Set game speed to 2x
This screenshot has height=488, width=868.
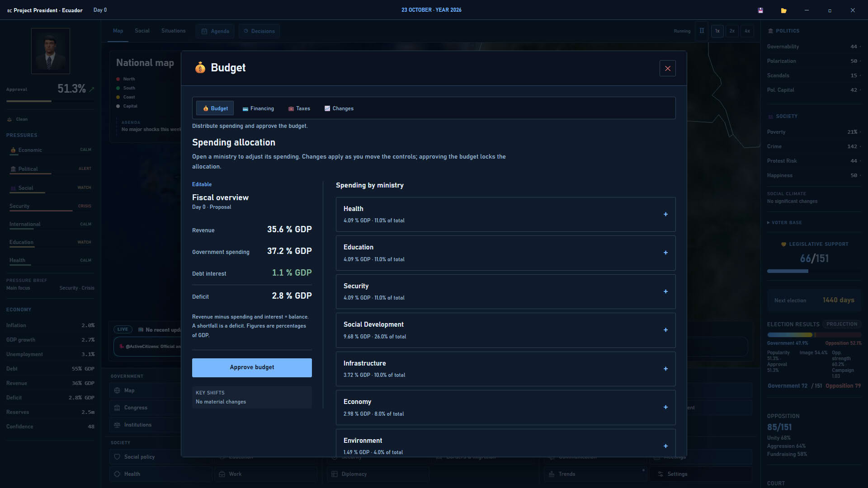pyautogui.click(x=732, y=31)
